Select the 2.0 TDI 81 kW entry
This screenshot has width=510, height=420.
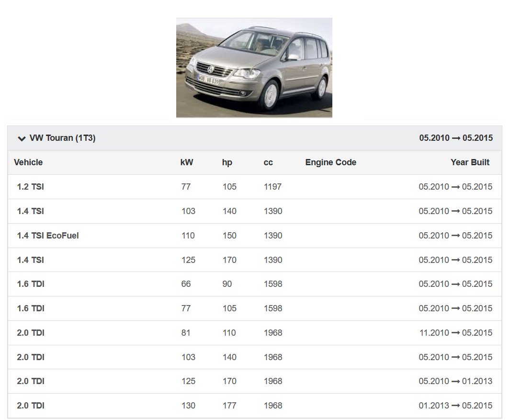pyautogui.click(x=31, y=333)
